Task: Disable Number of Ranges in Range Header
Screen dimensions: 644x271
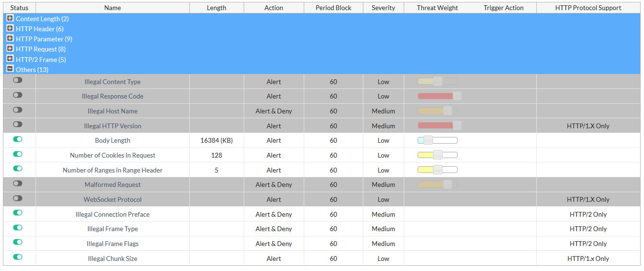Action: pos(18,169)
